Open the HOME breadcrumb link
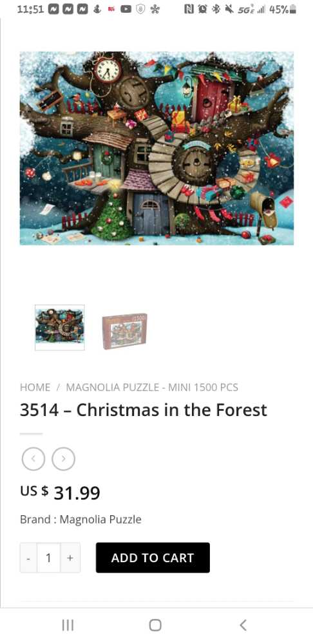The image size is (313, 644). (x=35, y=387)
